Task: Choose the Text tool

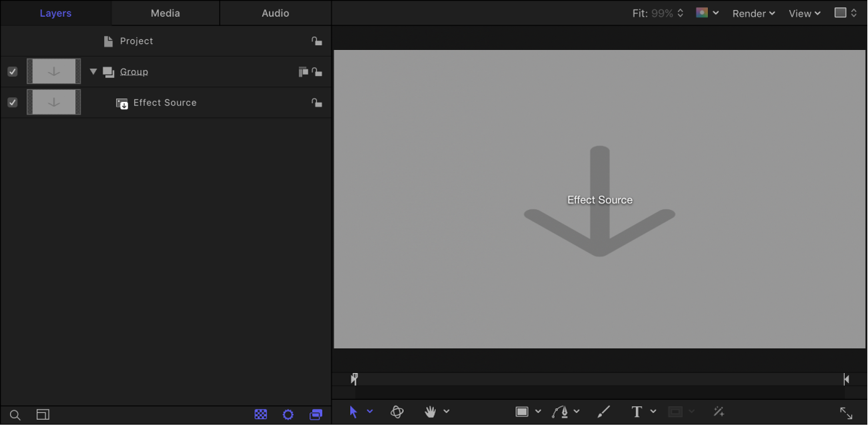Action: tap(635, 411)
